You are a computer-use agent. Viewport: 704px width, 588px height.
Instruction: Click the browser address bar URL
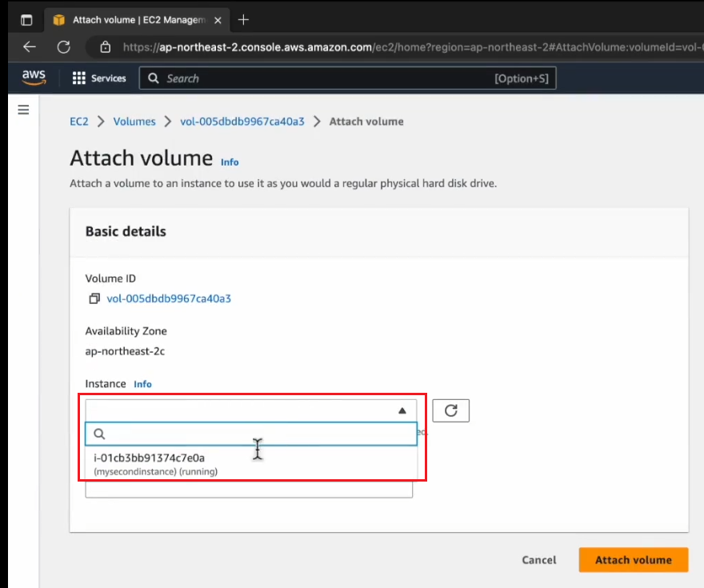(x=412, y=47)
